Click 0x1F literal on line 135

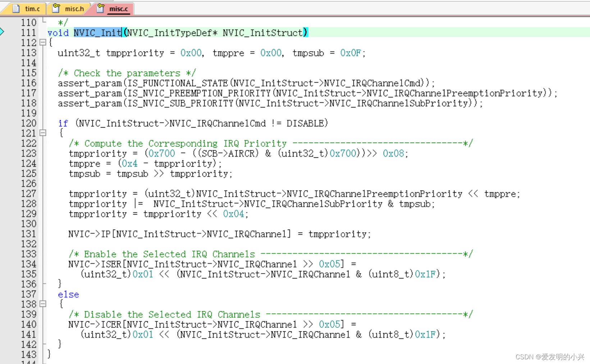click(x=425, y=274)
